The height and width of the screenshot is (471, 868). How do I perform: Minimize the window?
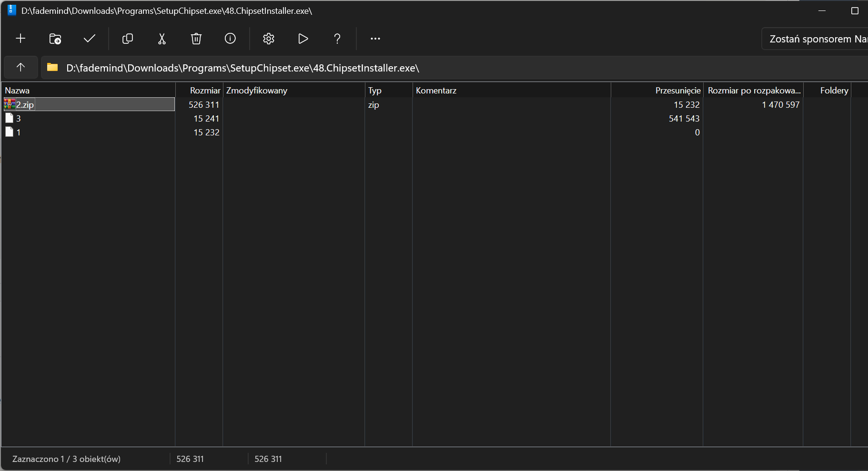click(x=822, y=10)
